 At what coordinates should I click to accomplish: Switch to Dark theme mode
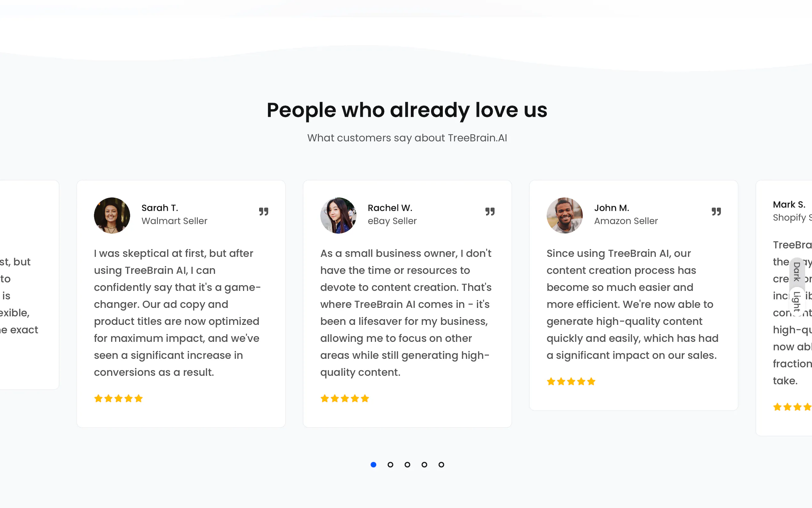tap(797, 272)
